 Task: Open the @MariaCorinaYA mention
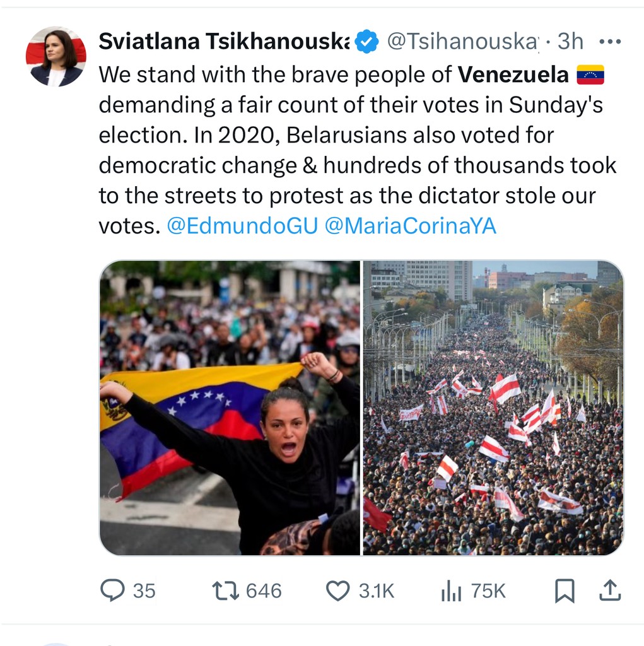coord(410,226)
